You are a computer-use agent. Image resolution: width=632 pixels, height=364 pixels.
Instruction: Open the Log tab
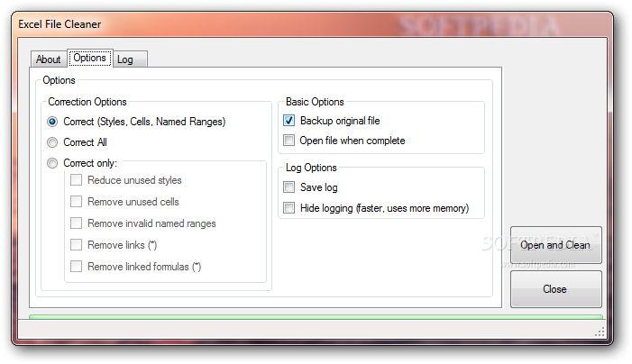click(x=130, y=59)
